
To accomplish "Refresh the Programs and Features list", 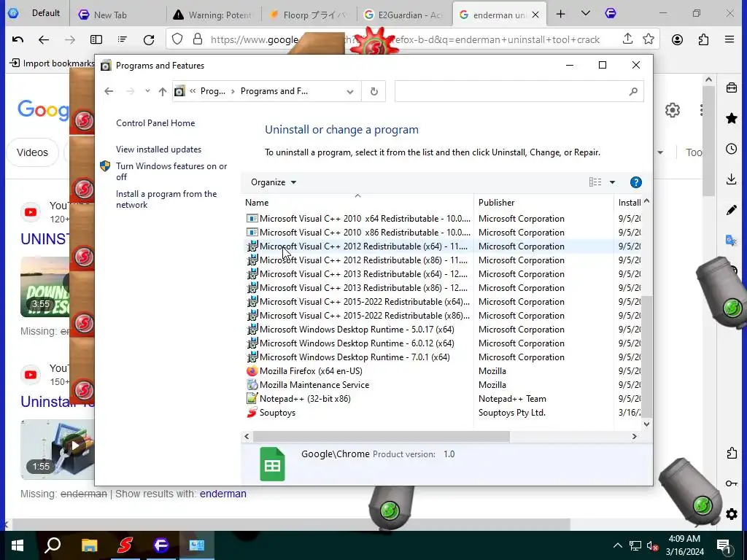I will 374,91.
